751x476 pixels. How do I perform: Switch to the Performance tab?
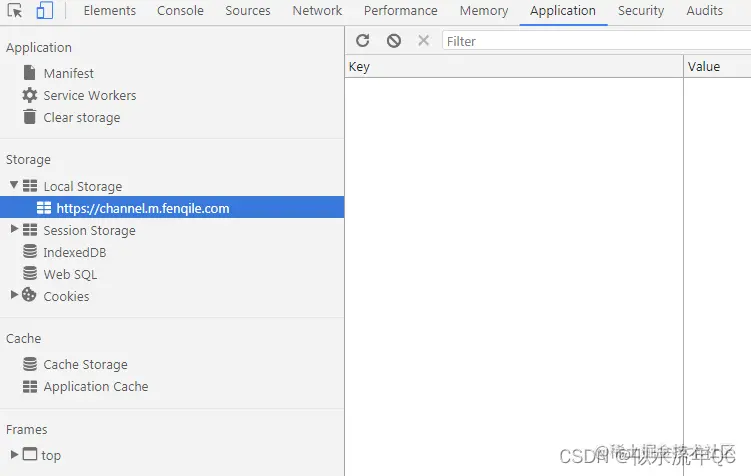[x=400, y=11]
